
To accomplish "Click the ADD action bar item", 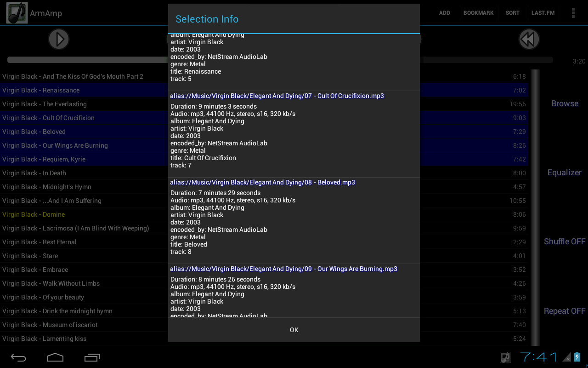I will pyautogui.click(x=444, y=13).
